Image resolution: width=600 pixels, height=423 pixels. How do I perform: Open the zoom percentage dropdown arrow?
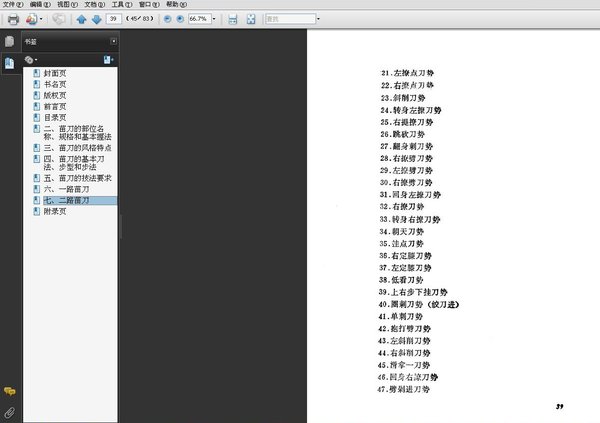coord(214,19)
